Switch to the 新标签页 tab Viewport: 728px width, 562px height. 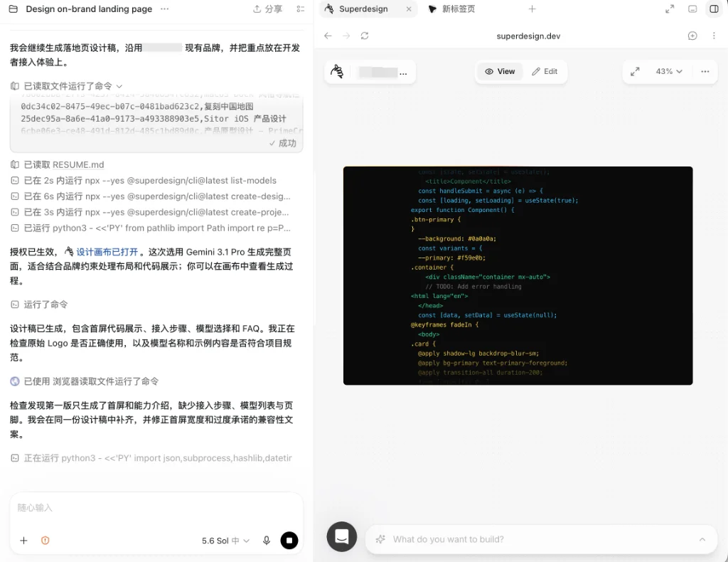(451, 9)
